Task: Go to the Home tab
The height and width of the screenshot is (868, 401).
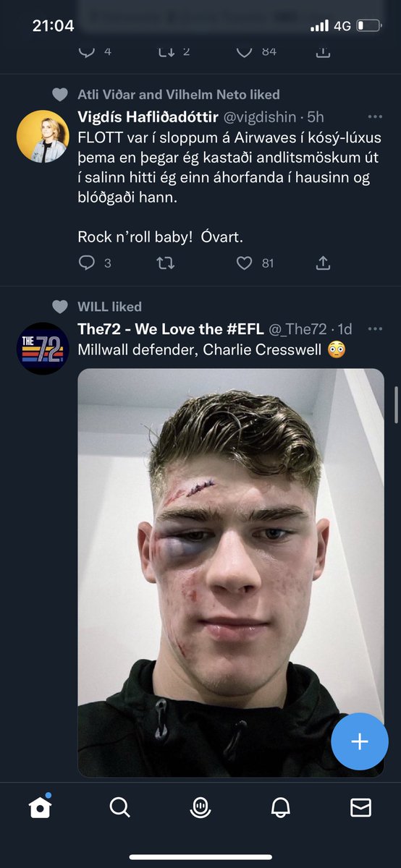Action: [41, 807]
